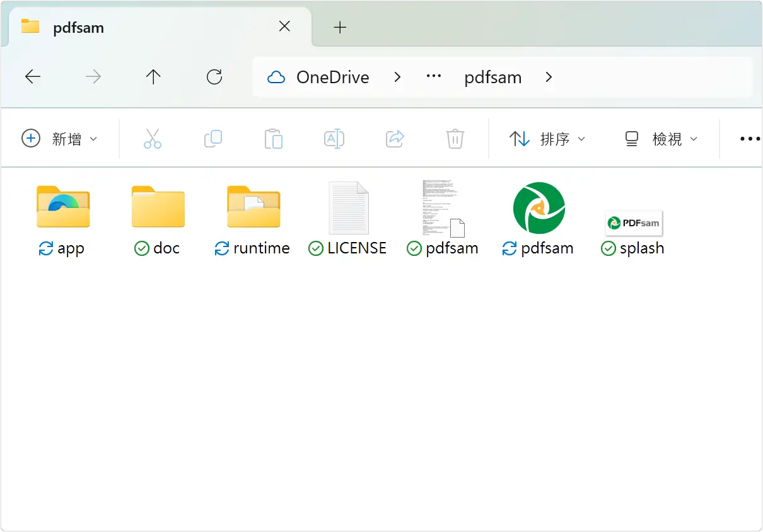Rename using the toolbar rename icon

pyautogui.click(x=334, y=139)
